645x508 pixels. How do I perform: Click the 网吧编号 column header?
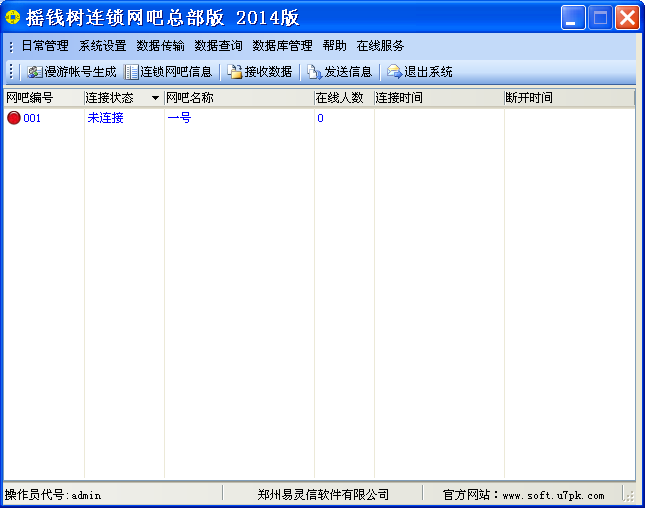coord(44,98)
